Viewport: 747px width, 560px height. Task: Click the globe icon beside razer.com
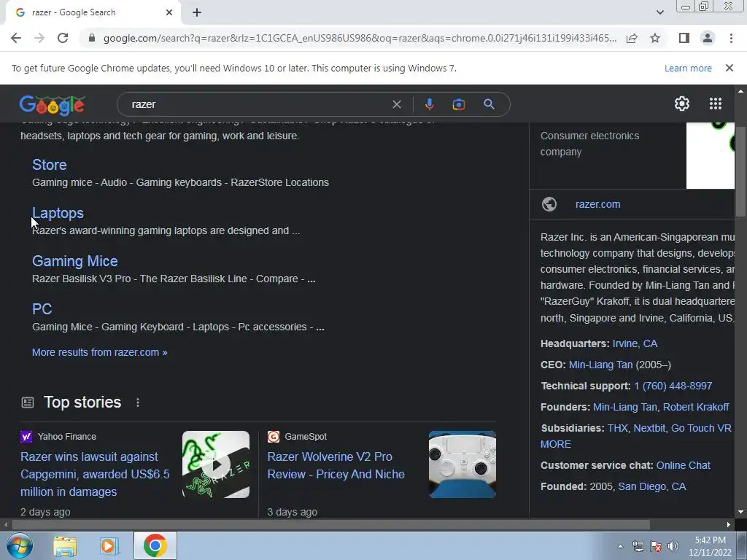coord(549,204)
